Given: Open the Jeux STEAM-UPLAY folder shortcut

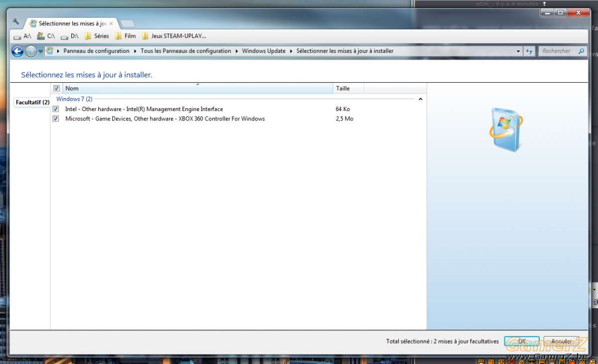Looking at the screenshot, I should click(x=174, y=36).
